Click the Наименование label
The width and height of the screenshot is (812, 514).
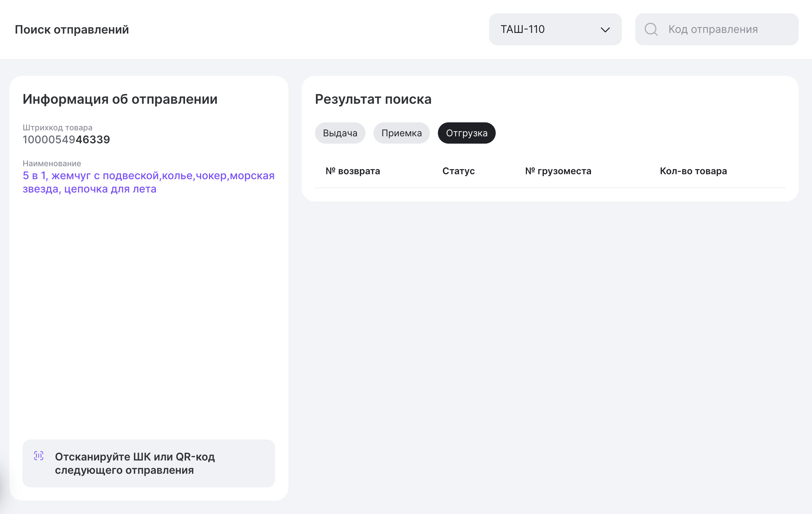pos(52,163)
